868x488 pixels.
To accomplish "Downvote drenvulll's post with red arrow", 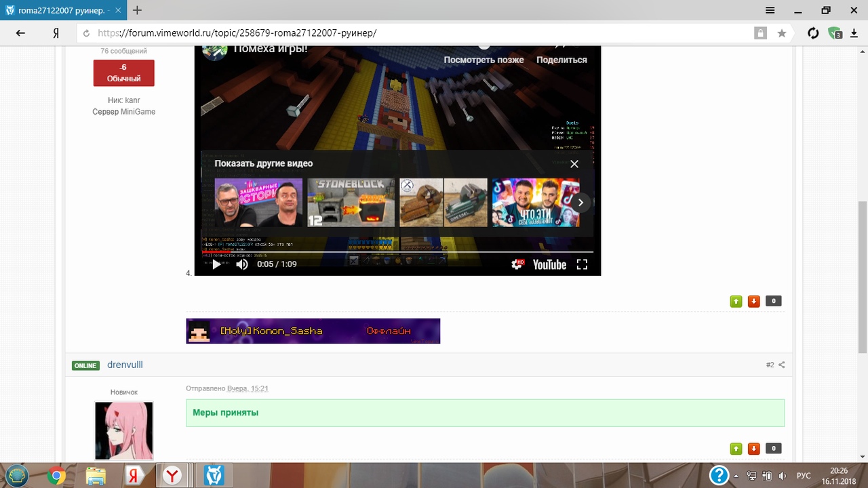I will pyautogui.click(x=753, y=449).
